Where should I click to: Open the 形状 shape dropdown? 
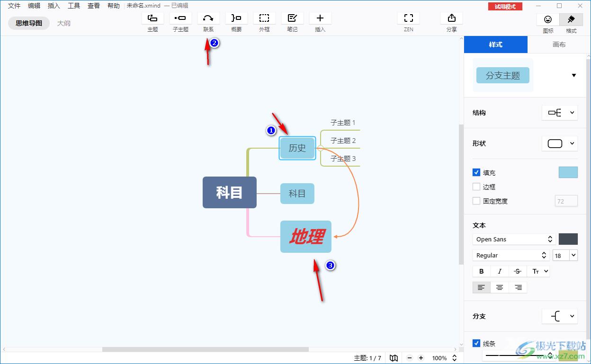pyautogui.click(x=560, y=143)
